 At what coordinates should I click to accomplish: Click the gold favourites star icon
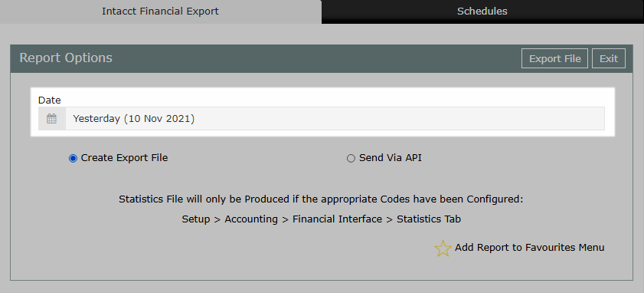pos(443,249)
